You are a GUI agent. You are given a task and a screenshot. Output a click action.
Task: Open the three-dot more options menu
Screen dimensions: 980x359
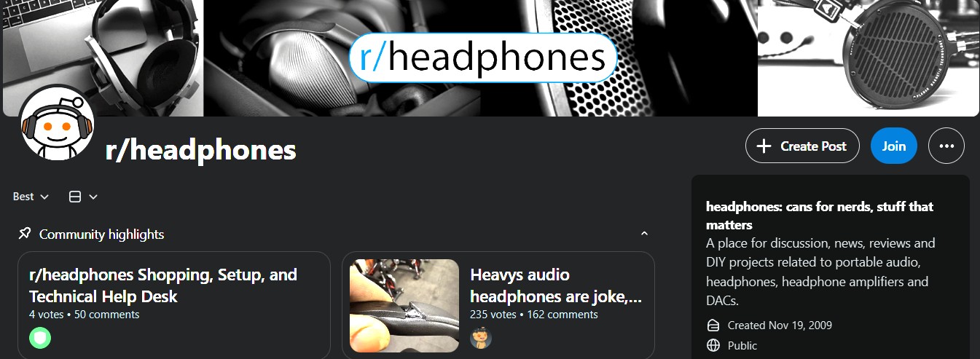click(946, 146)
